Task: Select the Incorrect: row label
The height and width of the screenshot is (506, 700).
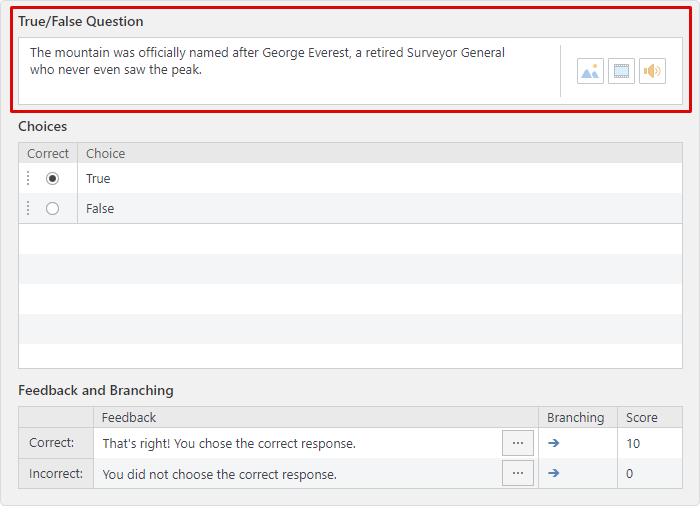Action: 56,473
